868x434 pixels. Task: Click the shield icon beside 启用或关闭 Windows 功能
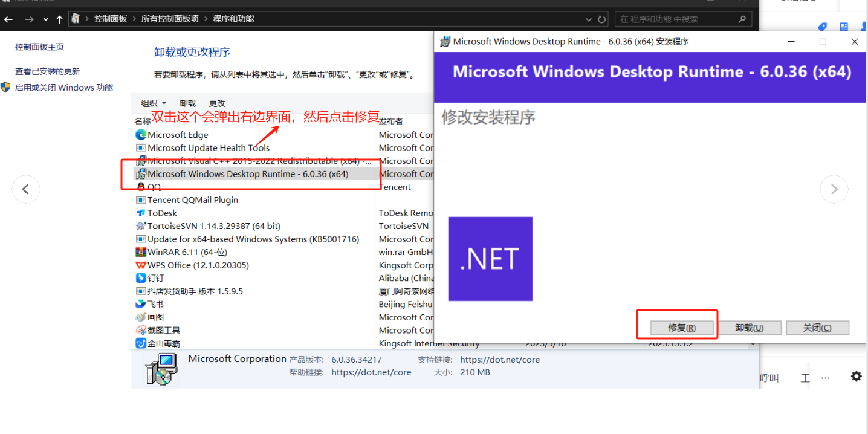click(6, 87)
